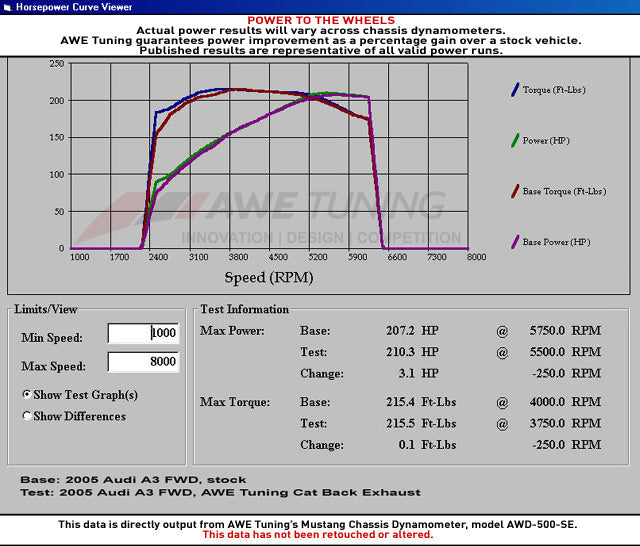This screenshot has width=640, height=546.
Task: Click the max power change value 3.1 HP
Action: coord(411,373)
